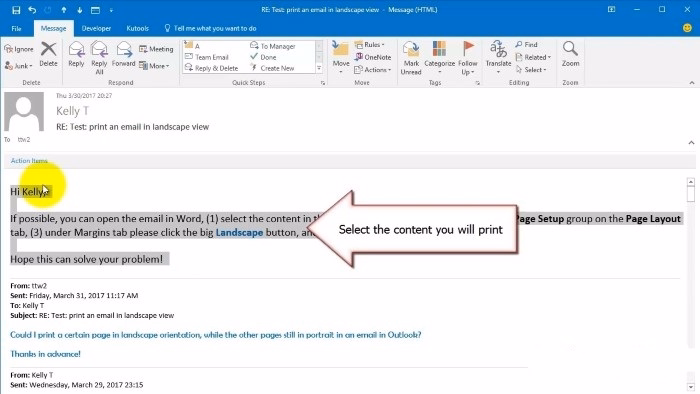
Task: Apply the Team Email quick step
Action: (x=207, y=57)
